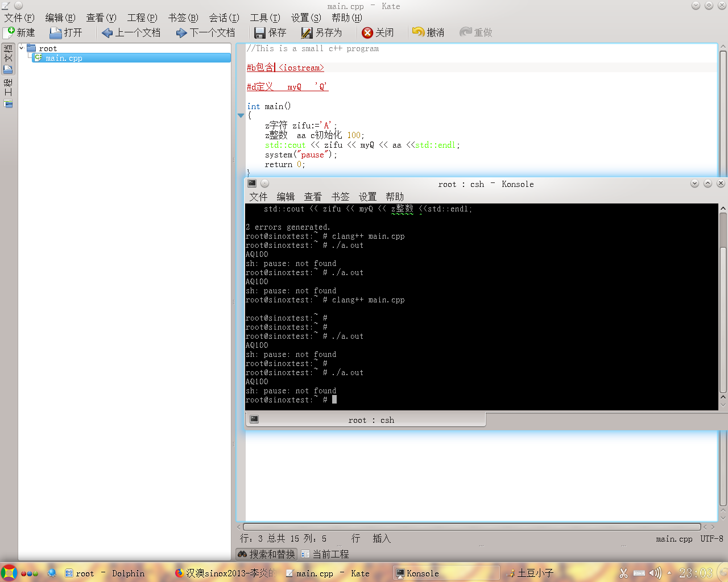This screenshot has height=582, width=728.
Task: Go to next document with 下一个文档
Action: point(205,32)
